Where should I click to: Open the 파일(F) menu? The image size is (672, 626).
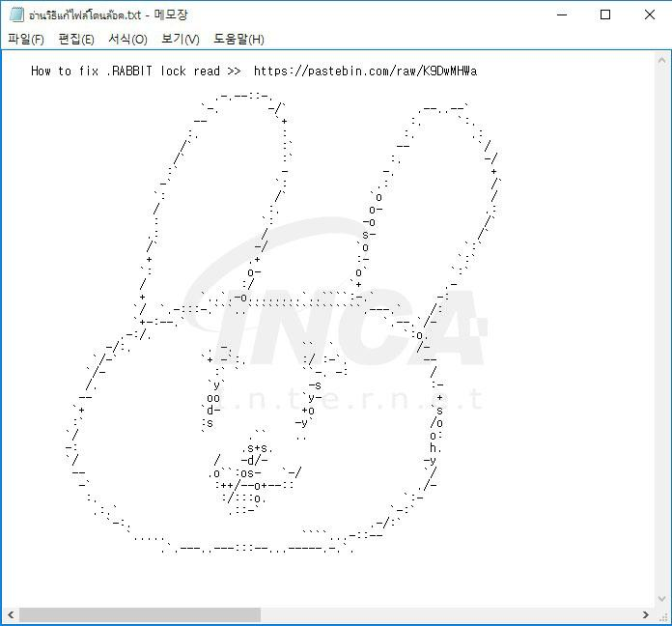pos(26,40)
